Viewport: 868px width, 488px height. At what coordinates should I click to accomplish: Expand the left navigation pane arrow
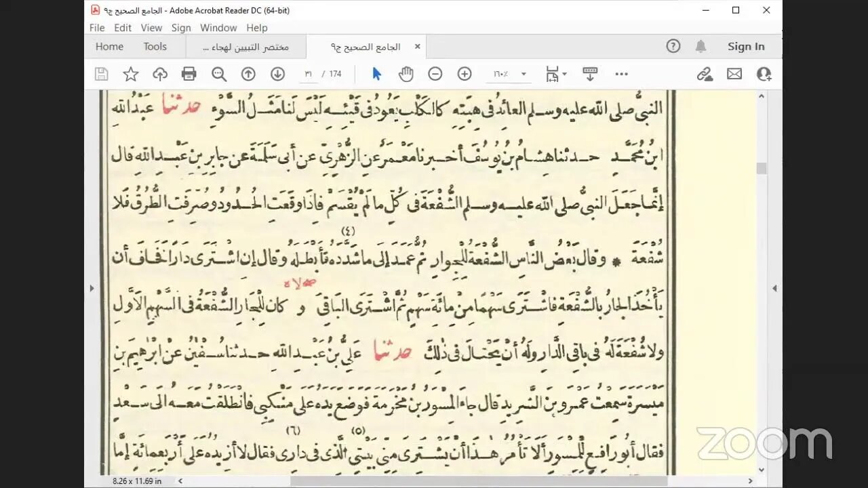coord(92,288)
